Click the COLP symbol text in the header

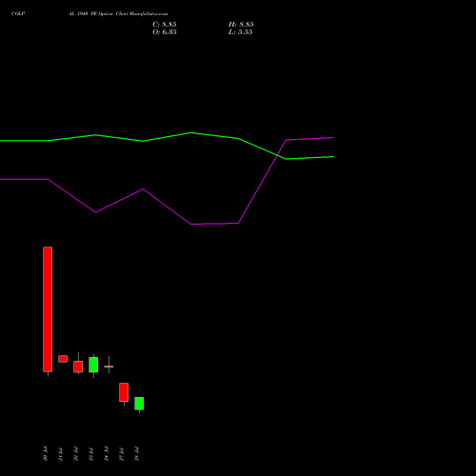click(18, 13)
